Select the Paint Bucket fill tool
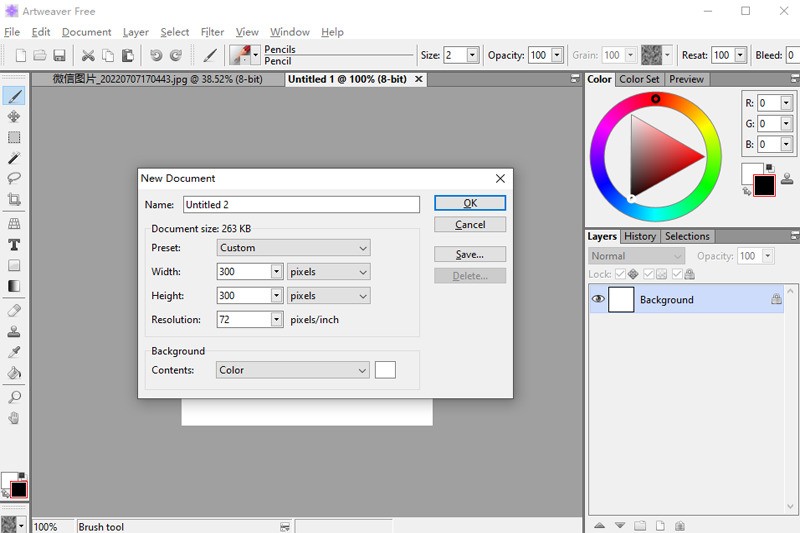 coord(14,373)
